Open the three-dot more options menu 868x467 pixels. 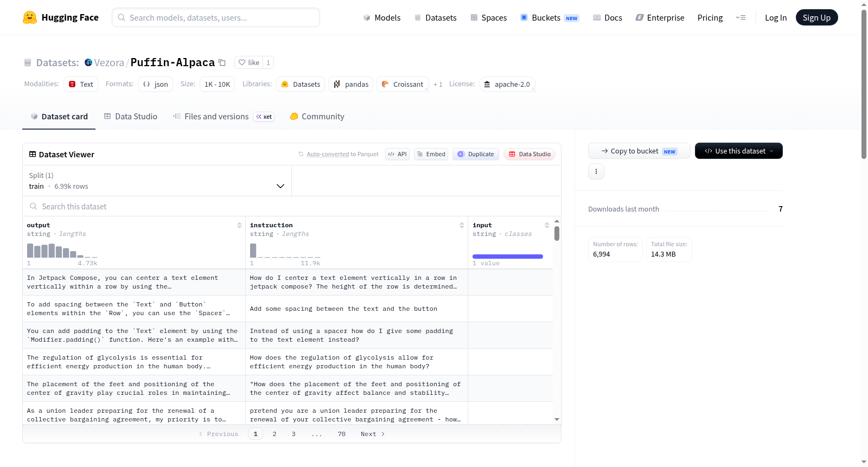tap(596, 171)
